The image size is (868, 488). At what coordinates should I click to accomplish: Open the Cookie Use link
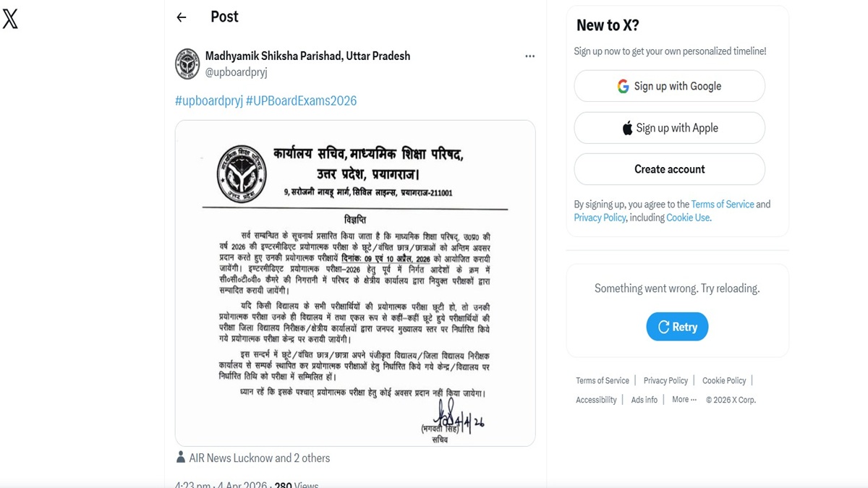688,218
